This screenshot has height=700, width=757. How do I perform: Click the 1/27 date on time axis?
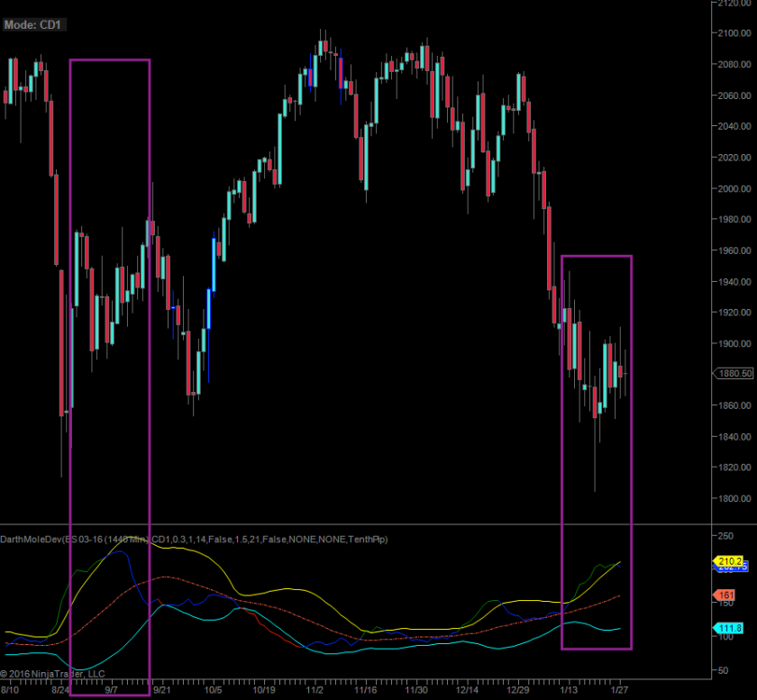click(x=618, y=690)
